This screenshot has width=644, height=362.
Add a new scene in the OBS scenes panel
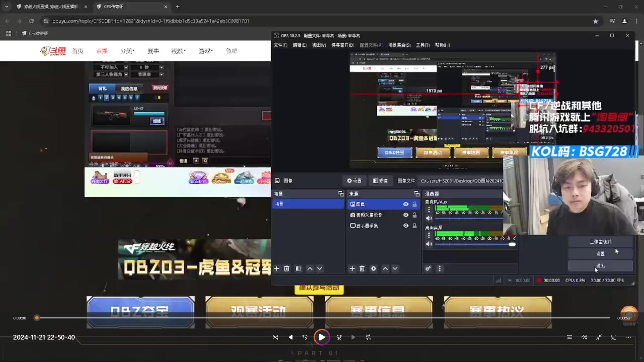coord(277,268)
